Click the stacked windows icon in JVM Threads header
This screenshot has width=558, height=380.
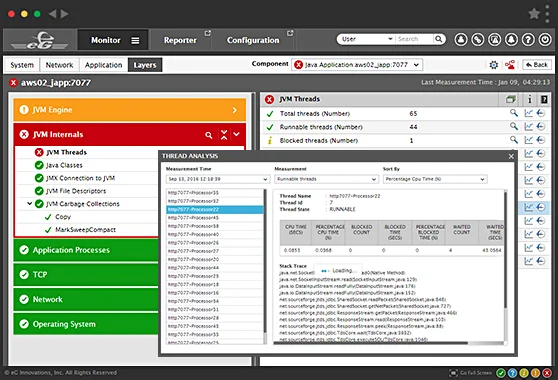(511, 99)
